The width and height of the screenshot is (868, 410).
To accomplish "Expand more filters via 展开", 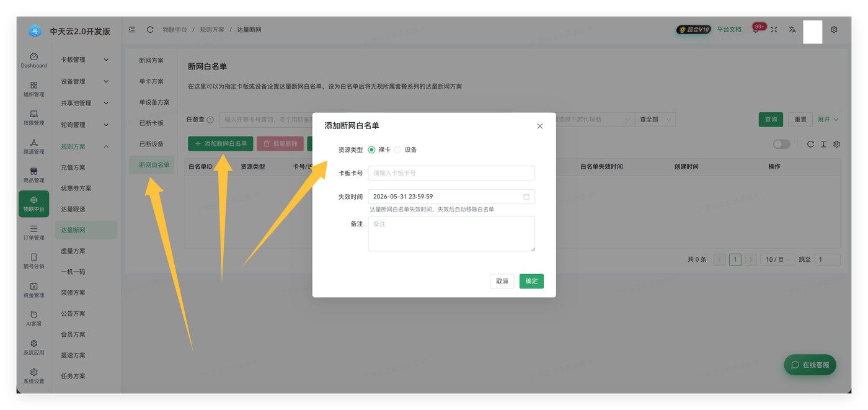I will (828, 120).
